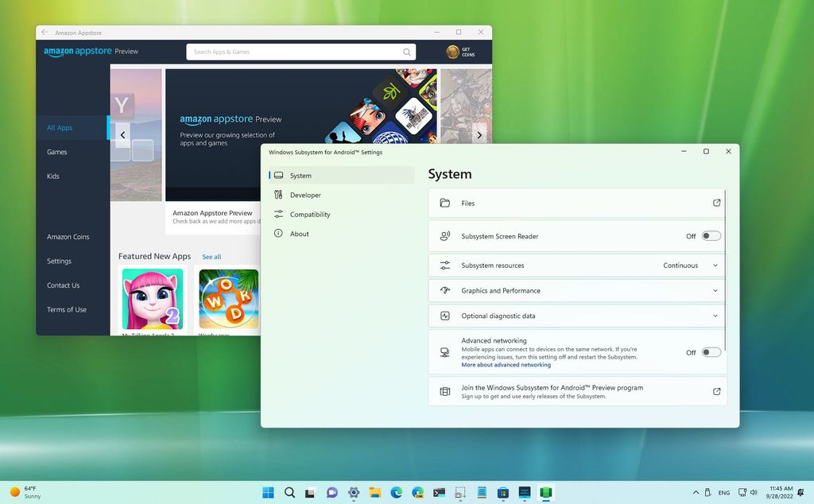Open the Kids section in Appstore

(52, 176)
